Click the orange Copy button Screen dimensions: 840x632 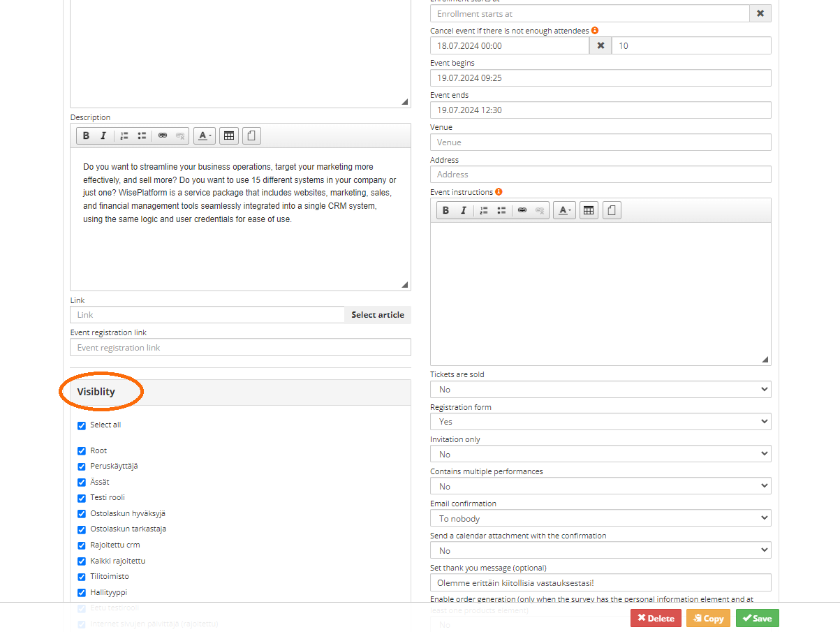[x=708, y=618]
